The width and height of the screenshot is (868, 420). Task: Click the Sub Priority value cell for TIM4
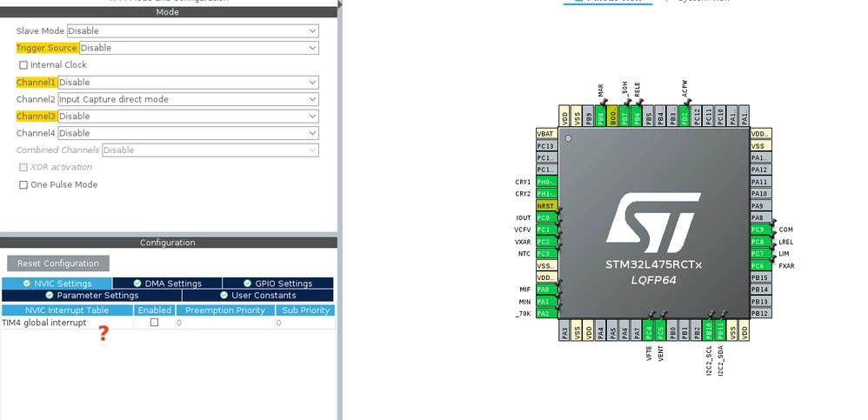305,323
